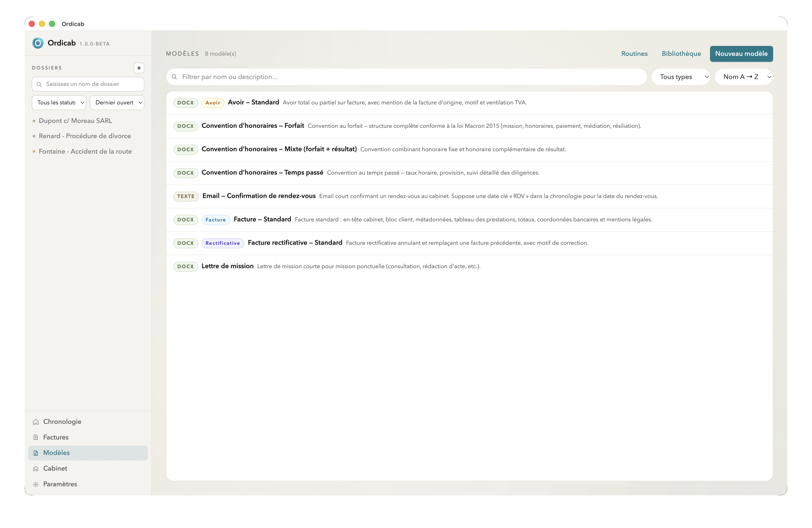Screen dimensions: 812x528
Task: Click the DOCX badge on Facture – Standard
Action: click(x=186, y=220)
